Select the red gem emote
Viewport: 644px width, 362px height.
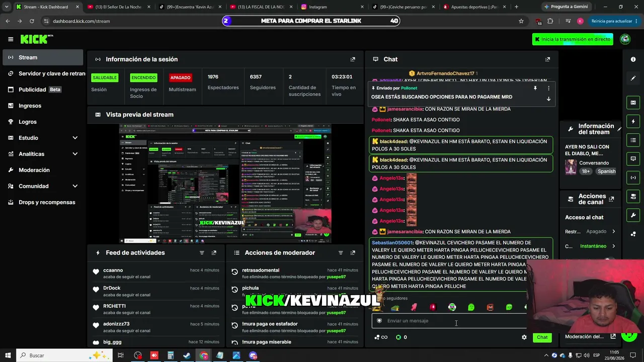point(433,307)
